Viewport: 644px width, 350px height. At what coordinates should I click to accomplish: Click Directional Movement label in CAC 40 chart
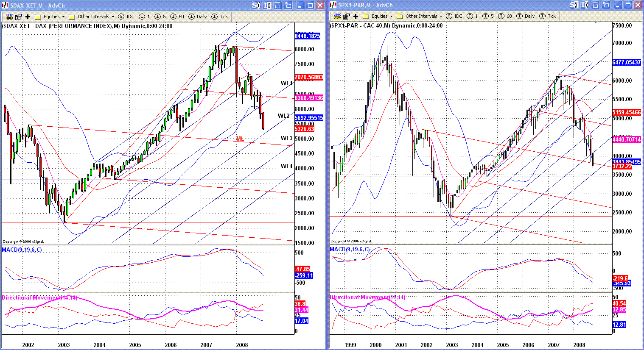pyautogui.click(x=367, y=297)
